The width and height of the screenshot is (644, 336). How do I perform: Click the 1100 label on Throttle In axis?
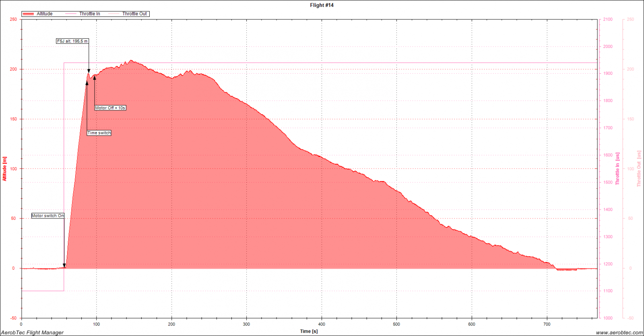[608, 291]
